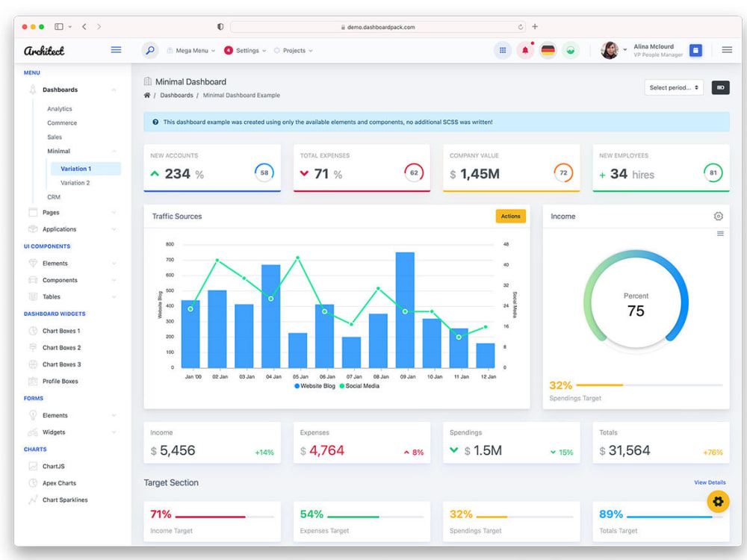Click the home breadcrumb icon

pos(147,96)
